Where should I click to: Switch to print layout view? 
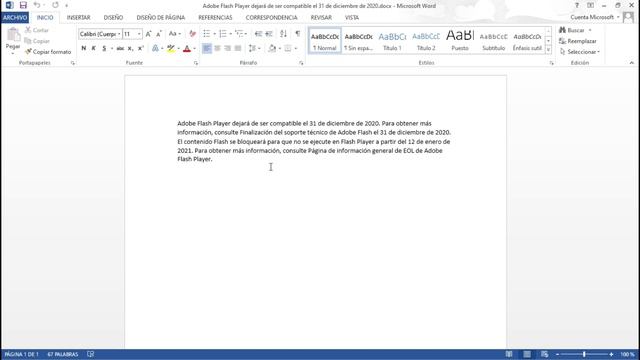pyautogui.click(x=527, y=354)
